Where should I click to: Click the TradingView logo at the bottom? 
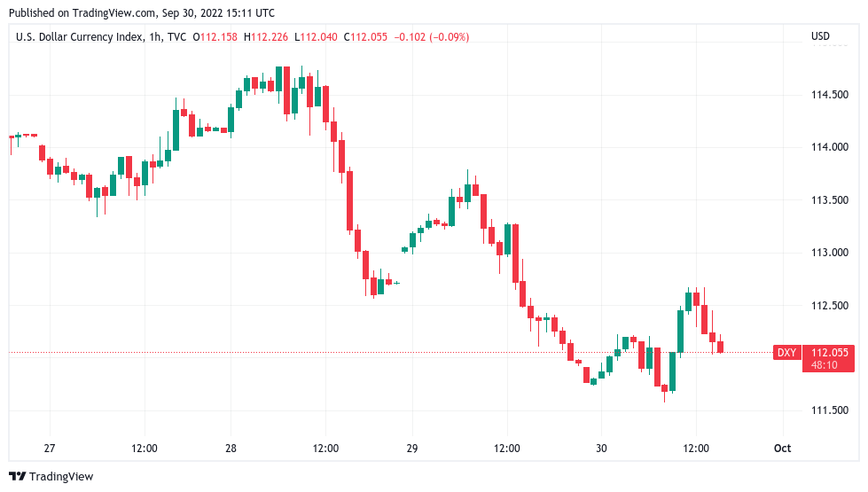pyautogui.click(x=51, y=477)
